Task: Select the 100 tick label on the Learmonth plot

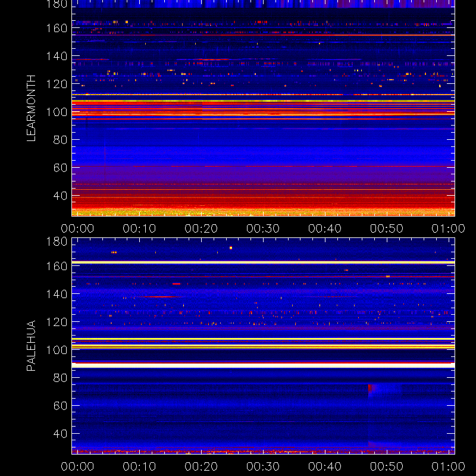Action: point(57,112)
